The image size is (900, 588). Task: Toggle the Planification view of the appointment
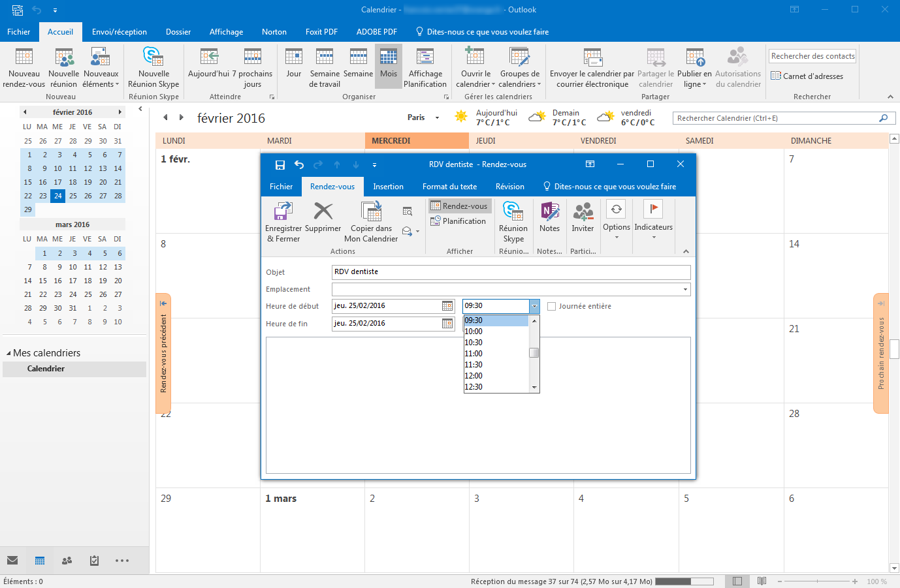459,221
